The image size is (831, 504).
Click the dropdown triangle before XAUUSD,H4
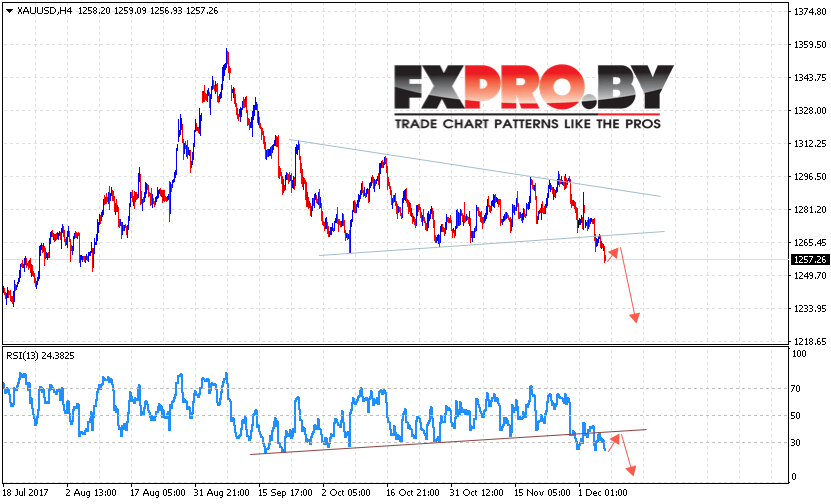(x=9, y=11)
